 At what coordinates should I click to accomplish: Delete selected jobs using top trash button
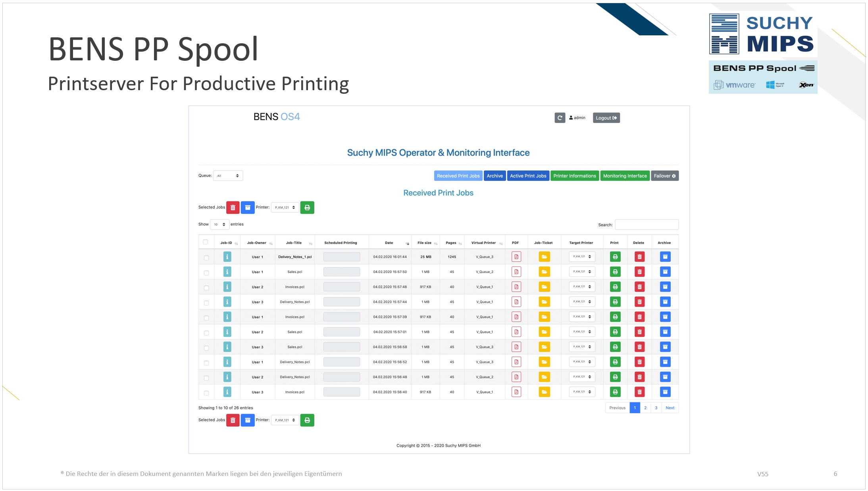coord(233,207)
